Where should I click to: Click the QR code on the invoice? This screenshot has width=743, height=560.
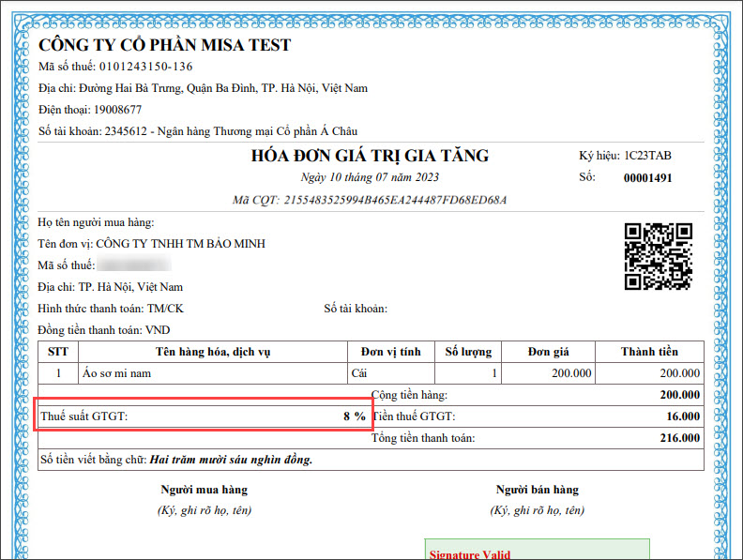click(658, 256)
